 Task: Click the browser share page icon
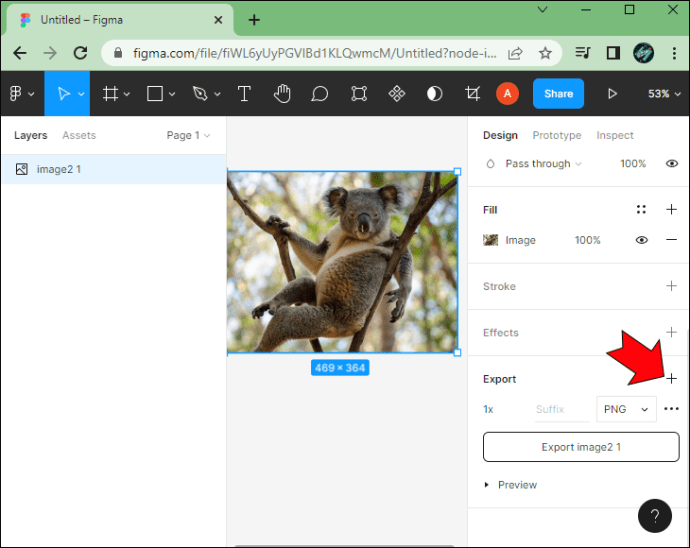pyautogui.click(x=515, y=53)
